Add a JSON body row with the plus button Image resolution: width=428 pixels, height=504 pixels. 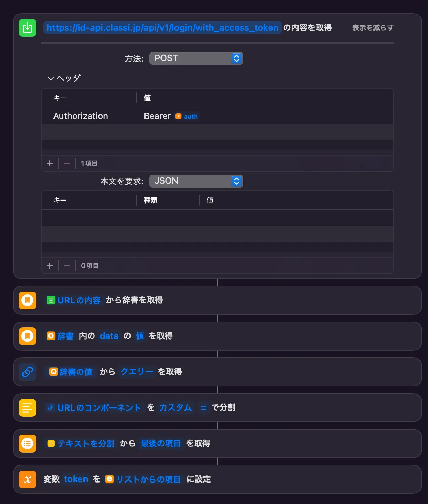(x=50, y=266)
